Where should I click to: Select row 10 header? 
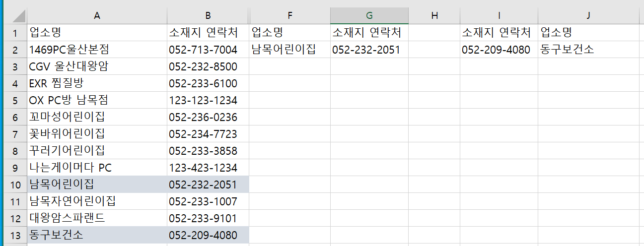tap(15, 184)
